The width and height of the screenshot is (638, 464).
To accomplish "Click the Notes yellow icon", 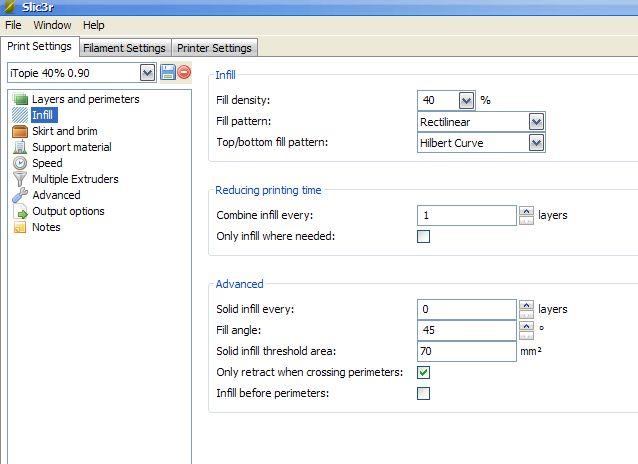I will (x=20, y=227).
